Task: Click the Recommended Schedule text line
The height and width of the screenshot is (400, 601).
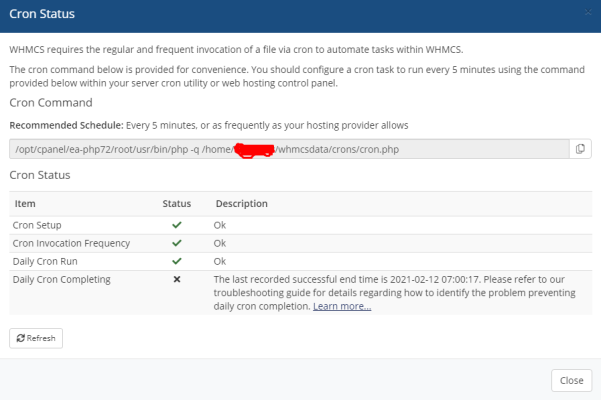Action: (x=208, y=125)
